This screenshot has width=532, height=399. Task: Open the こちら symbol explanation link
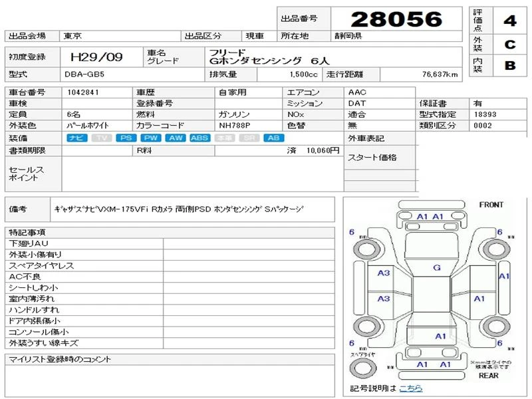tap(411, 388)
